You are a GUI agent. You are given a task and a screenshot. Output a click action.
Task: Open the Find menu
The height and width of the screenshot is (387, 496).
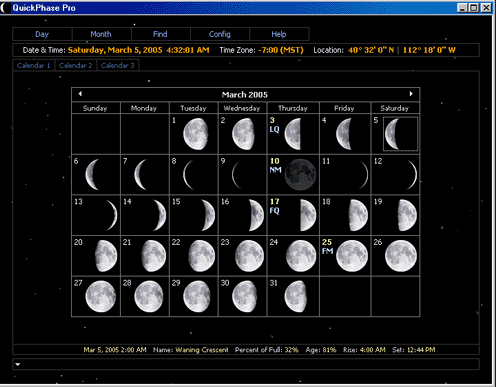click(x=160, y=34)
